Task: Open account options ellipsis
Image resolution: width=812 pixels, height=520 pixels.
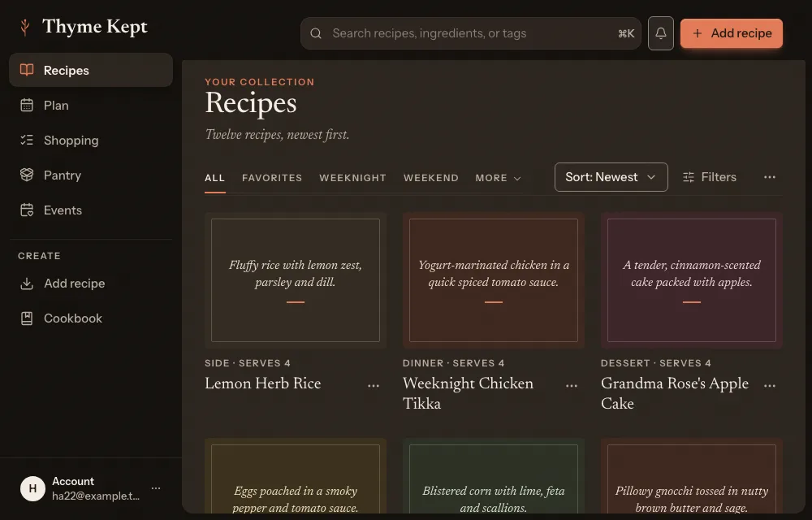Action: pyautogui.click(x=156, y=487)
